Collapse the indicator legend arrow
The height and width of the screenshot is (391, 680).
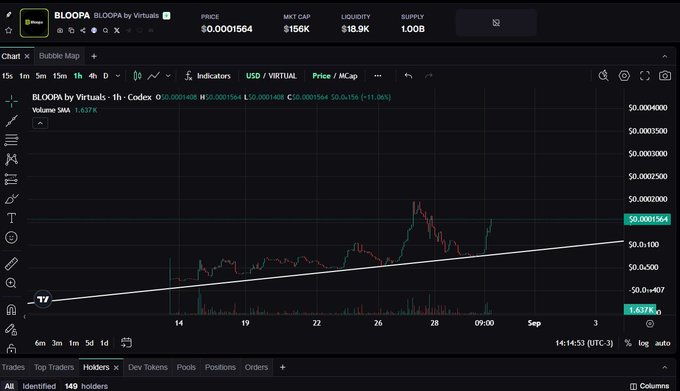coord(40,124)
